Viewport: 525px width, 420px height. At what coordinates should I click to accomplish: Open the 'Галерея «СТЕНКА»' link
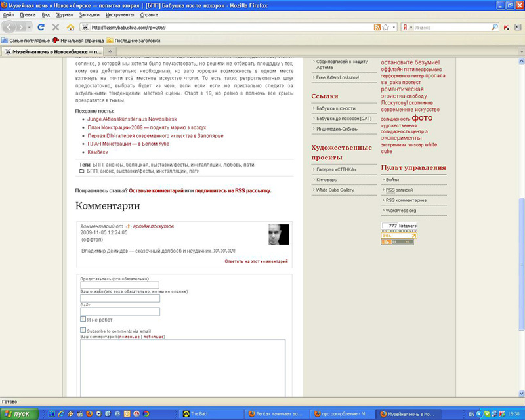pyautogui.click(x=336, y=169)
